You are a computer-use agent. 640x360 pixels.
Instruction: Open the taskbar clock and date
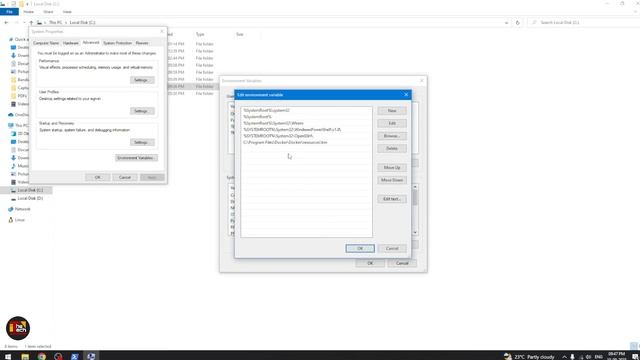click(616, 356)
